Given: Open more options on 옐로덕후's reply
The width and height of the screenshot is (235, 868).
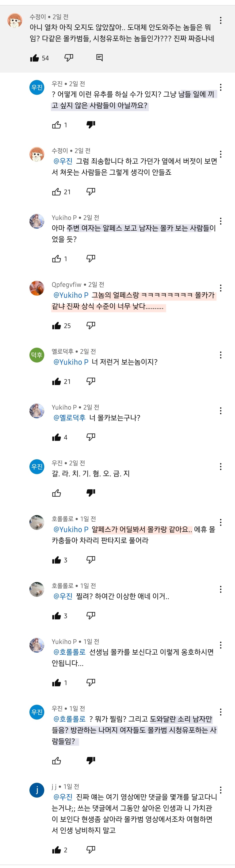Looking at the screenshot, I should tap(220, 355).
